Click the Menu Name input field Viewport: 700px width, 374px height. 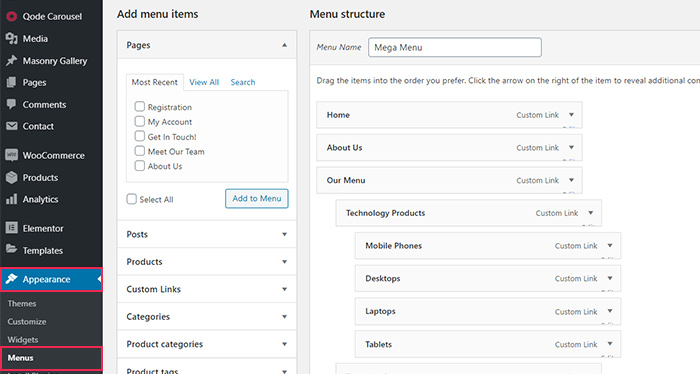coord(455,47)
